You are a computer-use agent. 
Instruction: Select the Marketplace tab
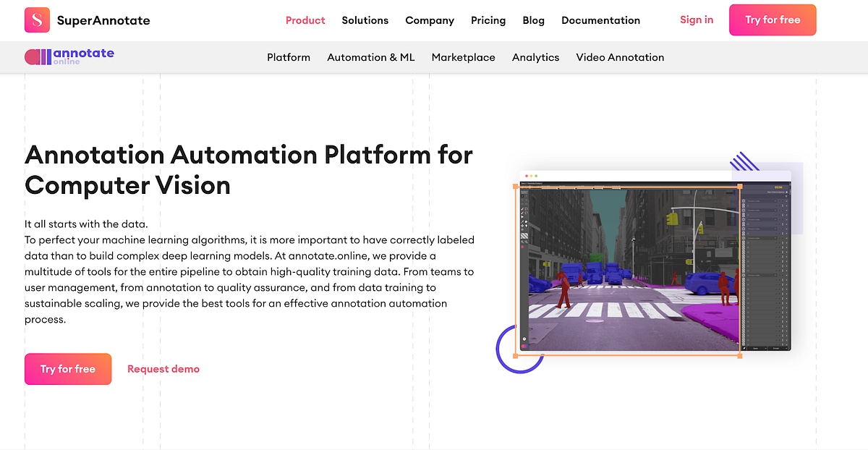464,57
